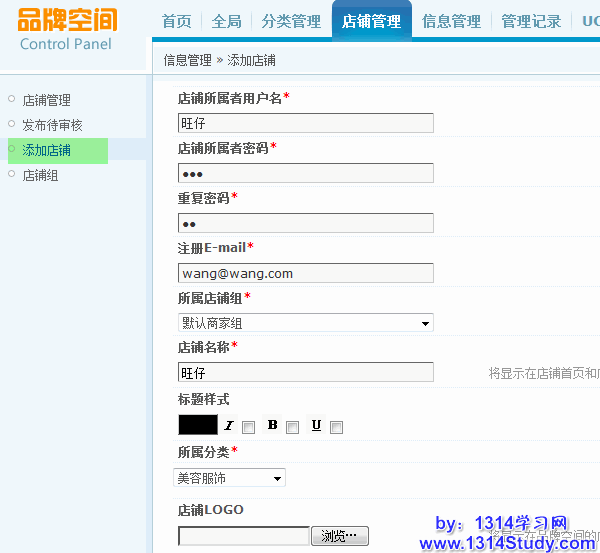Click the 品牌空间 Control Panel logo
600x553 pixels.
[x=68, y=29]
